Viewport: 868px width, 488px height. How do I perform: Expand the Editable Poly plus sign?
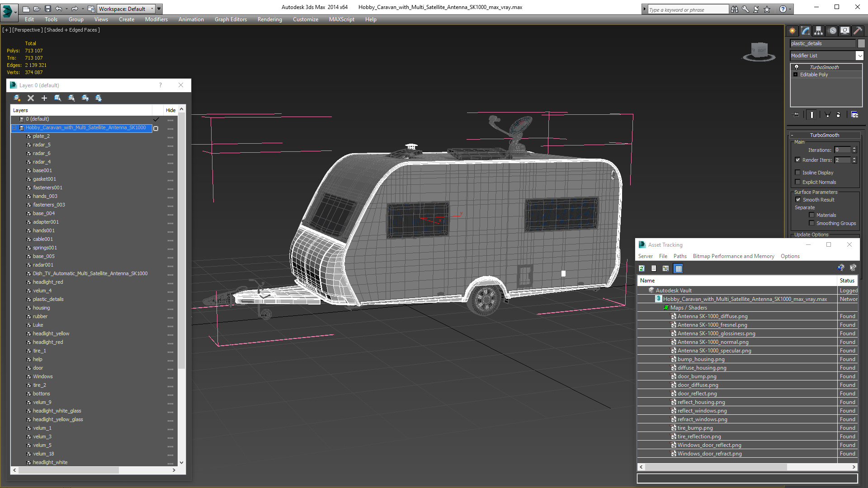[x=796, y=75]
